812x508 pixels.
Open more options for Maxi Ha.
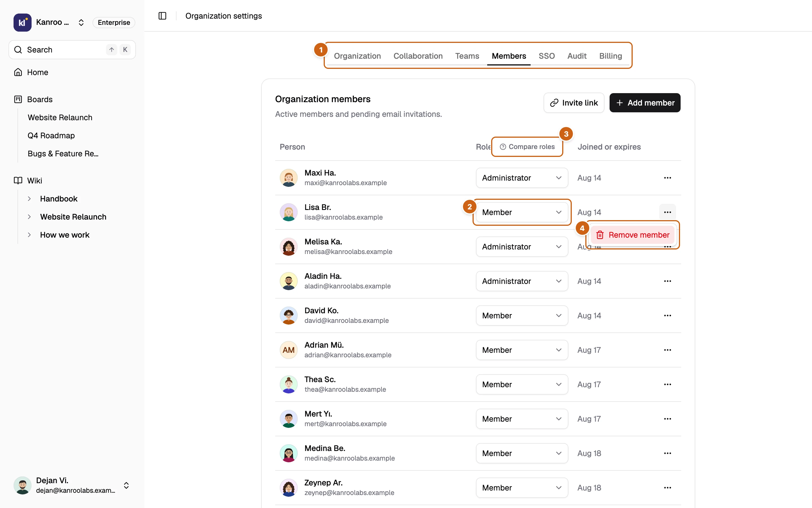pyautogui.click(x=667, y=178)
